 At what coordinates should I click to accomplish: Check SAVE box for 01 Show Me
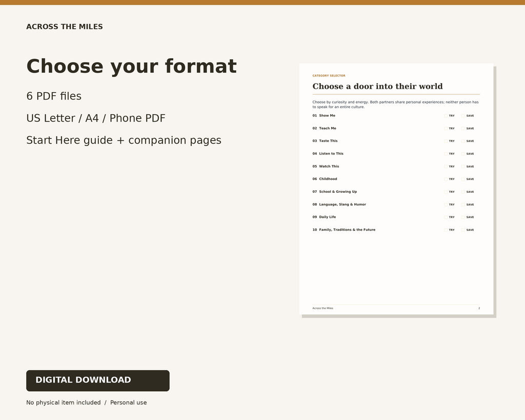coord(463,115)
